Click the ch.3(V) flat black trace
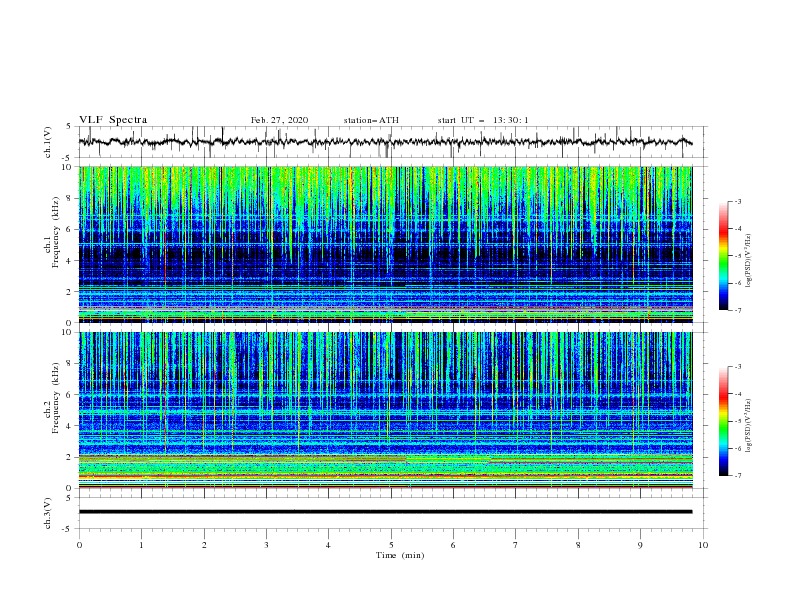Viewport: 792px width, 612px height. 385,512
